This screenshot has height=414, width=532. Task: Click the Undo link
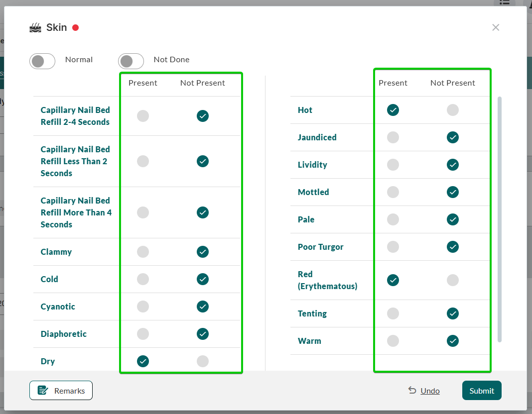coord(430,391)
